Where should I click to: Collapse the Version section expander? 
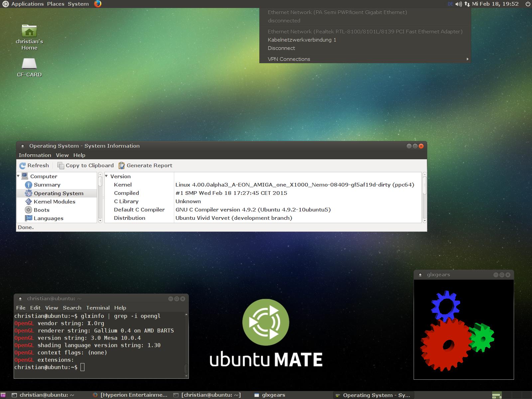(x=107, y=176)
